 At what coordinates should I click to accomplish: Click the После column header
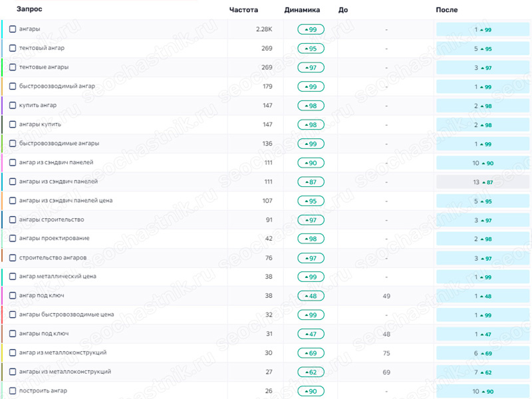point(446,10)
